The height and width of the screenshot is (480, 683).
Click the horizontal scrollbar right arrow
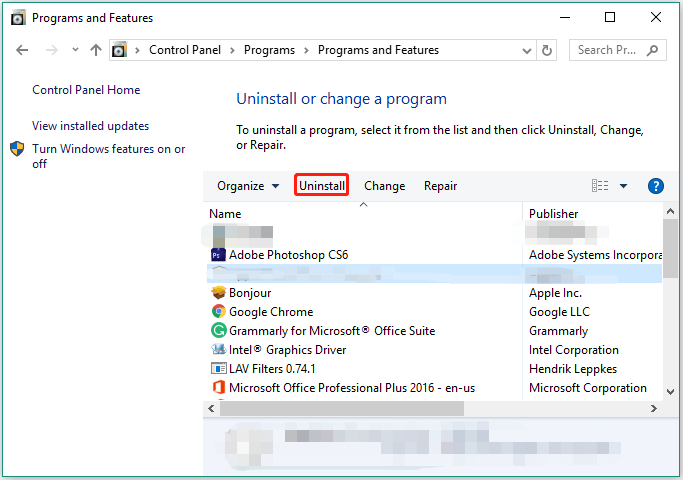[654, 408]
